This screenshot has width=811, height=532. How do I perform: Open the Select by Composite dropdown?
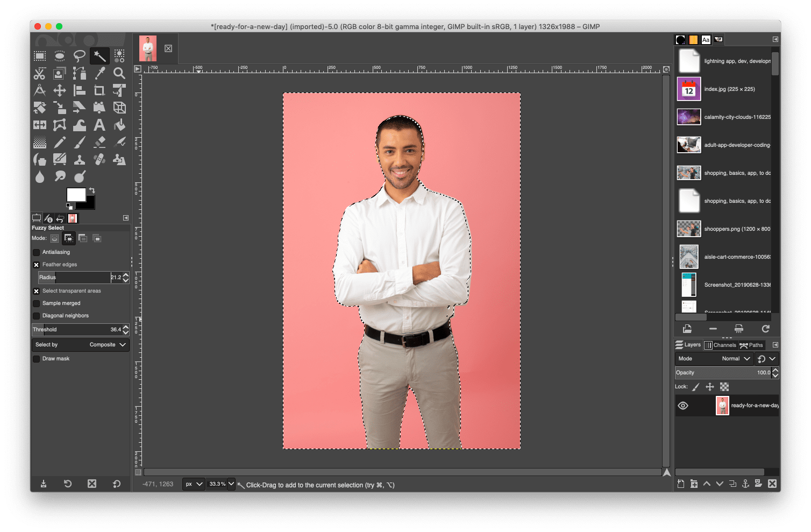point(81,345)
